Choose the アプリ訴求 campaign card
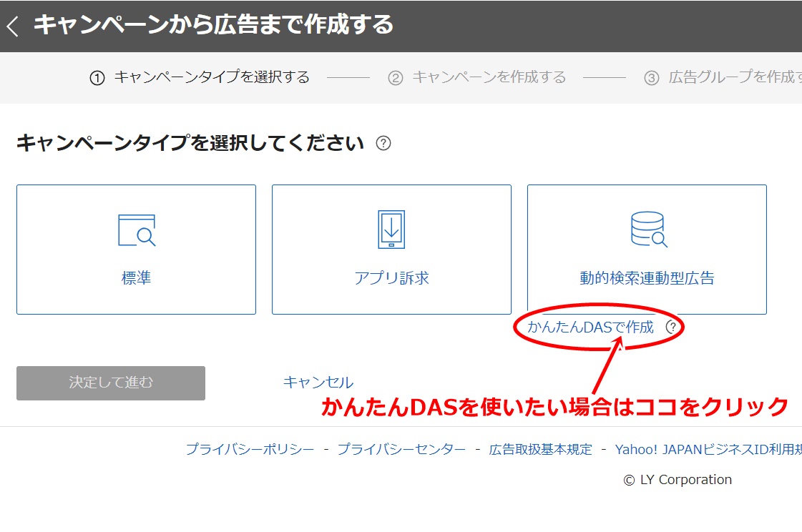This screenshot has height=532, width=802. (x=391, y=249)
